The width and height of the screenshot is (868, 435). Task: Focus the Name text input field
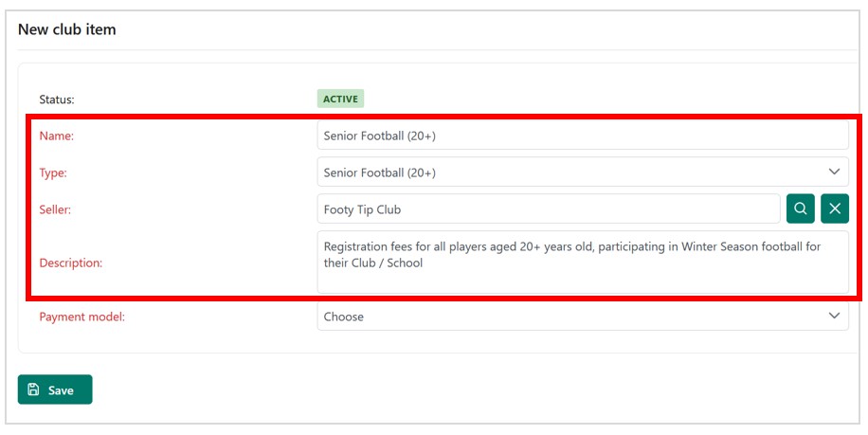pyautogui.click(x=582, y=136)
